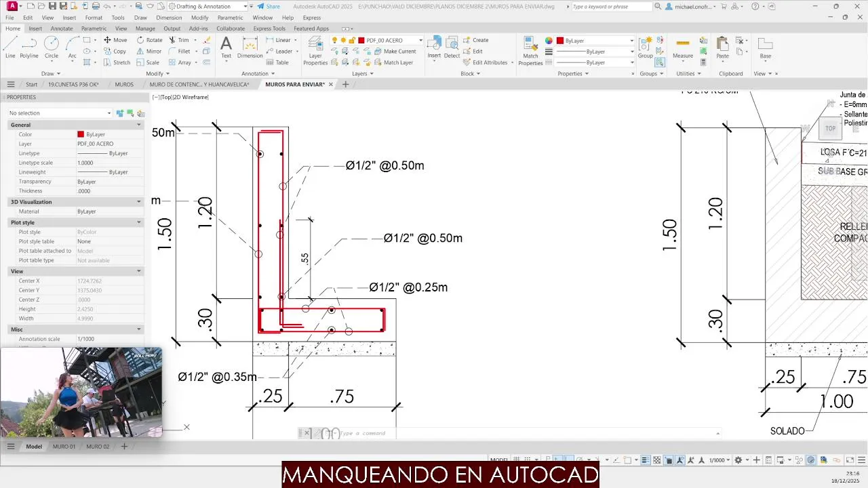Click the Match Layer button
868x488 pixels.
point(393,62)
